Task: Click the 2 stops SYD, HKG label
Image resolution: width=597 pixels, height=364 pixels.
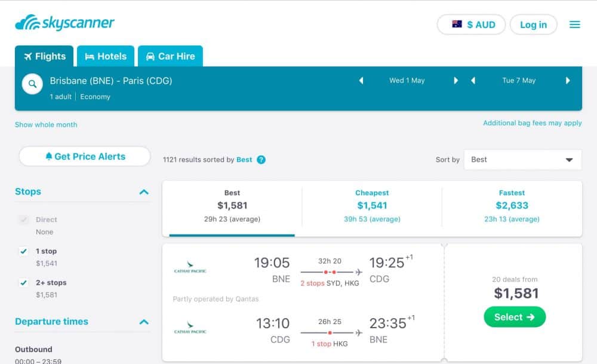Action: click(x=330, y=283)
